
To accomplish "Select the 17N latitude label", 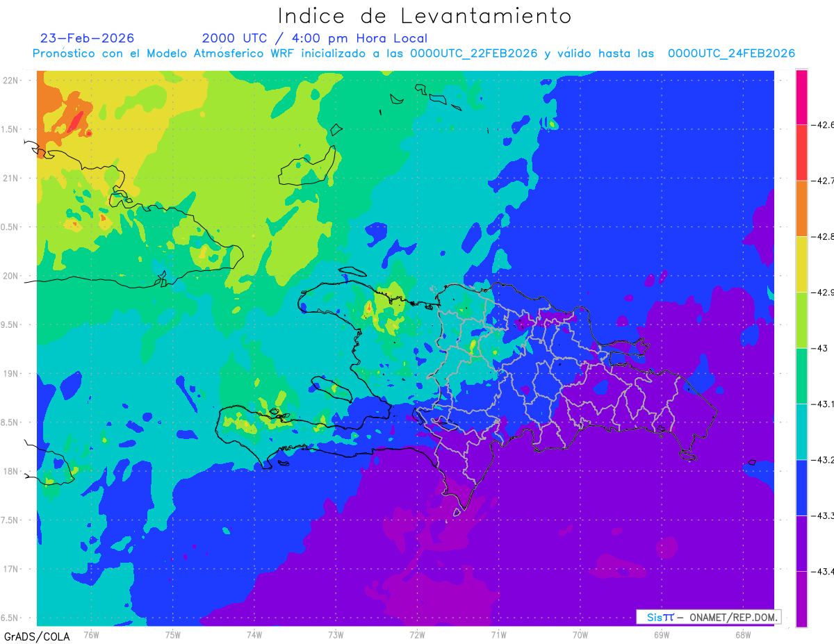I will pyautogui.click(x=10, y=569).
